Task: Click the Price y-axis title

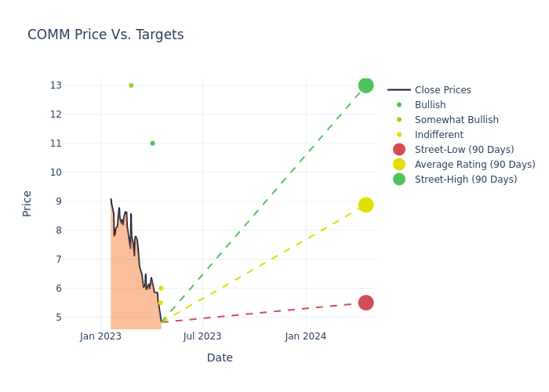Action: pos(27,203)
